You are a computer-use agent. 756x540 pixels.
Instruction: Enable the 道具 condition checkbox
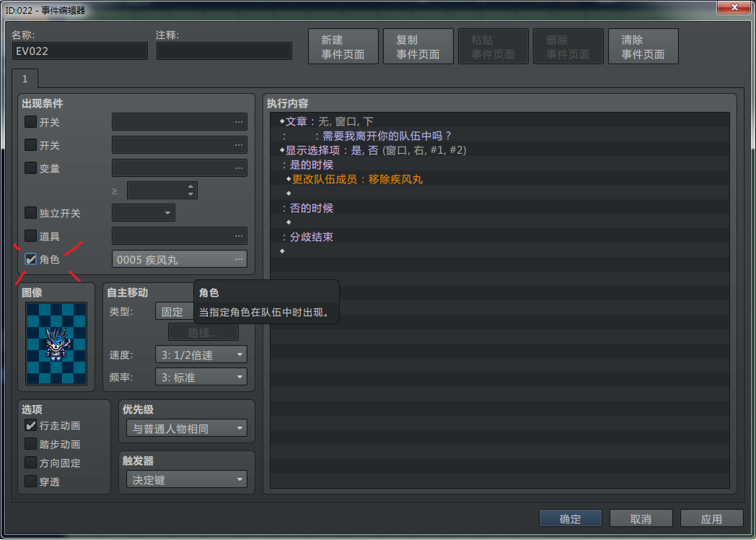click(30, 235)
